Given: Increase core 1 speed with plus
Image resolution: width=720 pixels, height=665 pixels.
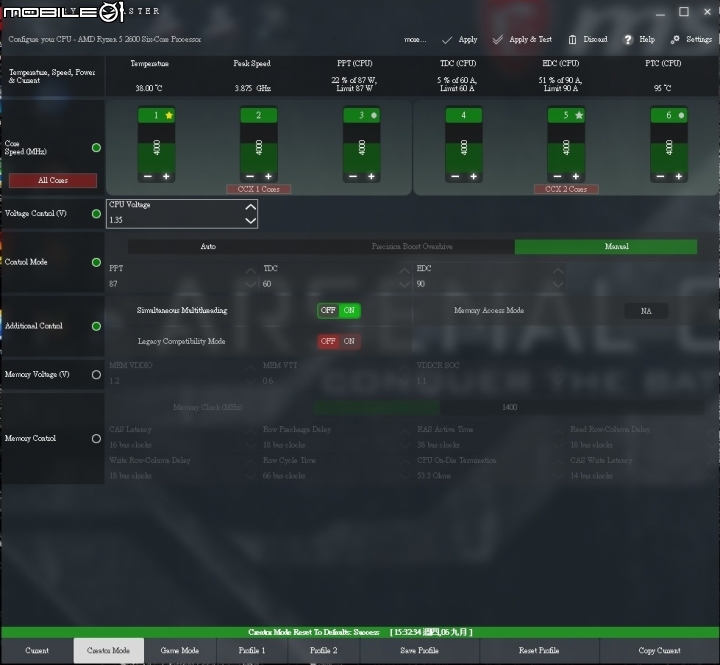Looking at the screenshot, I should click(x=166, y=176).
